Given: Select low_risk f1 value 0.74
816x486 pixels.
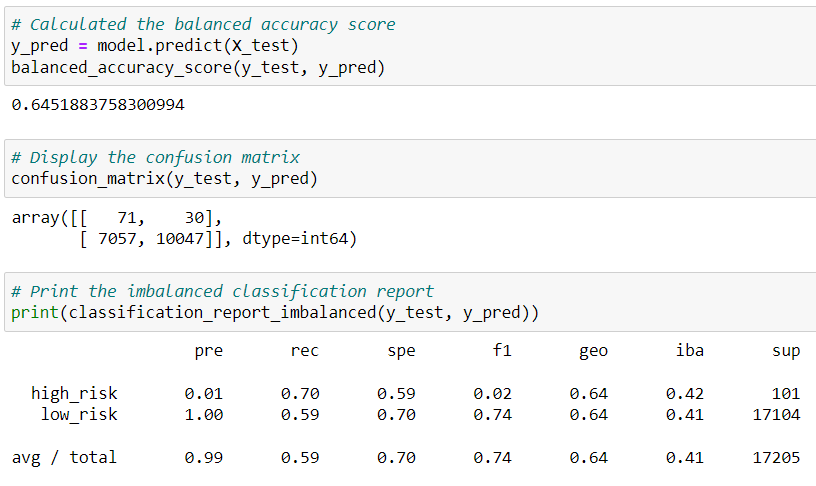Looking at the screenshot, I should (492, 415).
